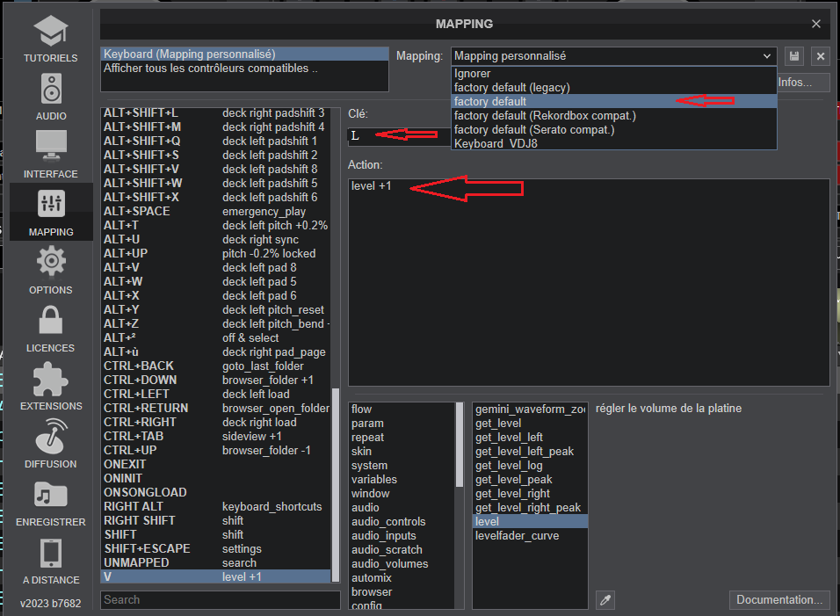Select the ALT+U deck right sync row
840x616 pixels.
coord(216,239)
